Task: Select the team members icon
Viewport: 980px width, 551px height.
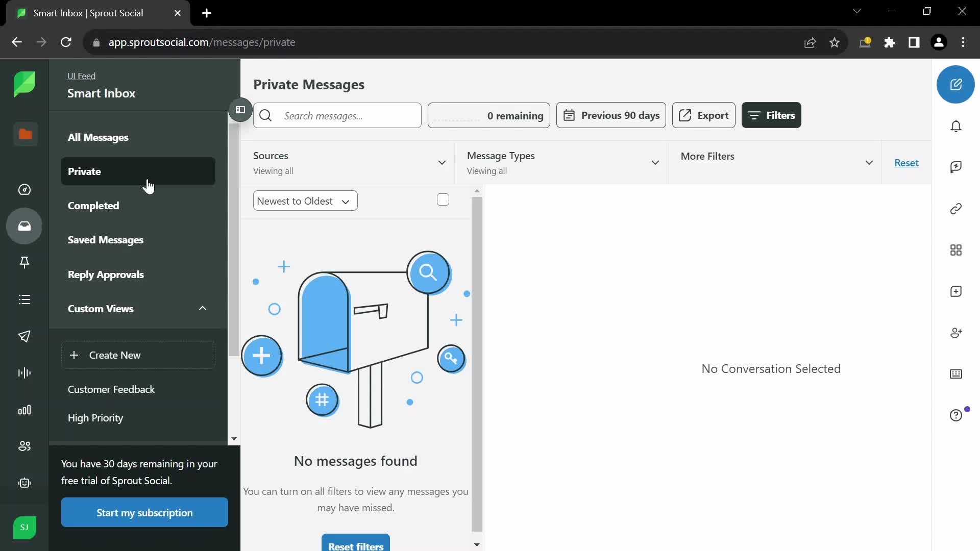Action: (x=25, y=446)
